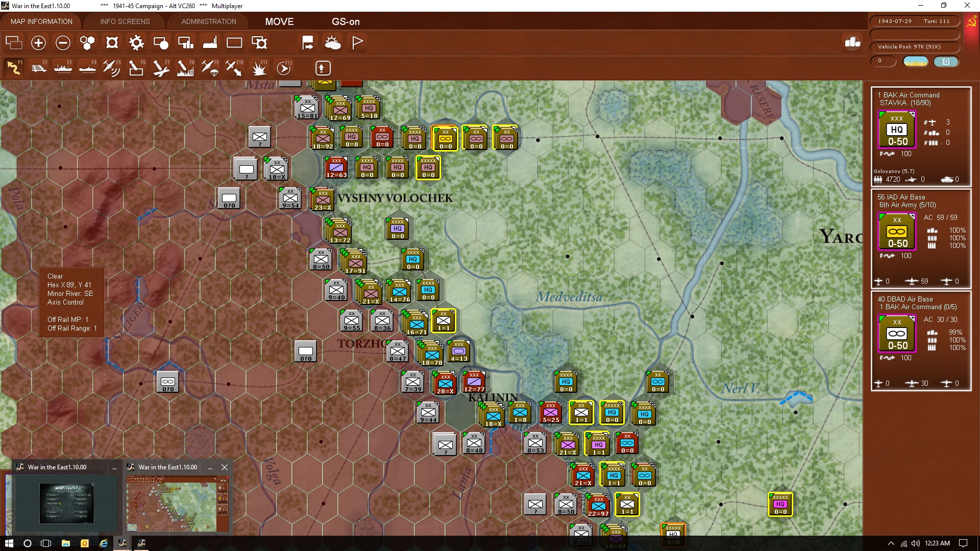The image size is (980, 551).
Task: Click the F12 end turn icon
Action: 284,68
